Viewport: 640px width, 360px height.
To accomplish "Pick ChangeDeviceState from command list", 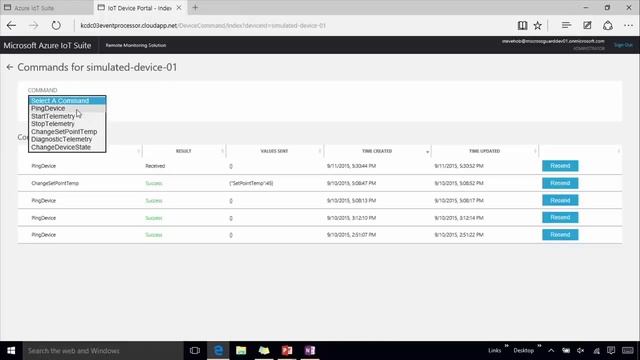I will [x=67, y=147].
